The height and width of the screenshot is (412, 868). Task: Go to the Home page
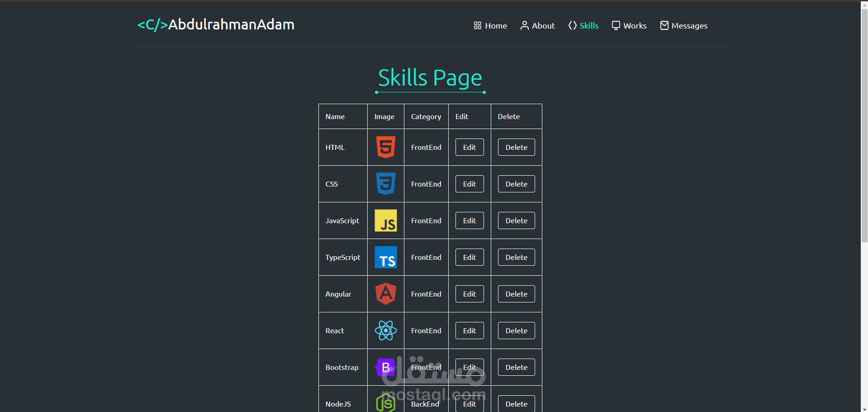pos(490,25)
